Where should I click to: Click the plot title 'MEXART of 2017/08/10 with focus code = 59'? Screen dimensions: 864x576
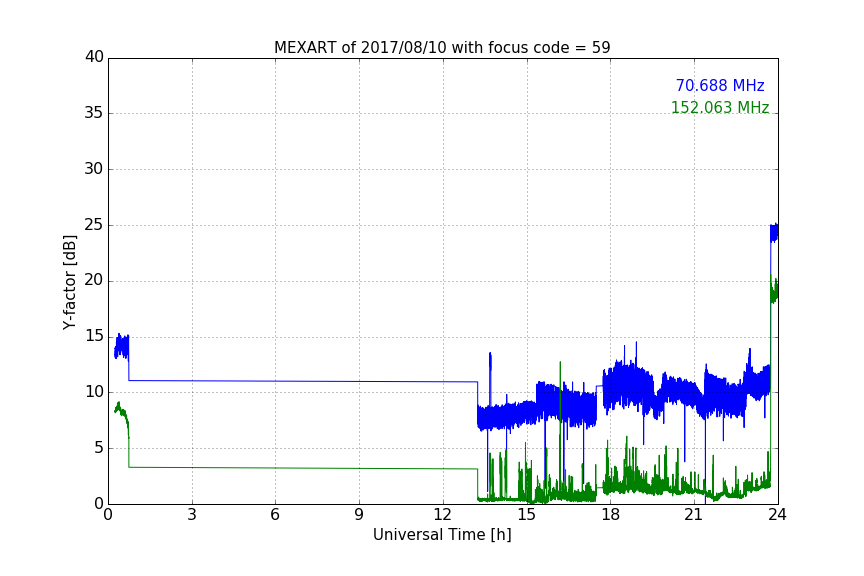point(442,48)
